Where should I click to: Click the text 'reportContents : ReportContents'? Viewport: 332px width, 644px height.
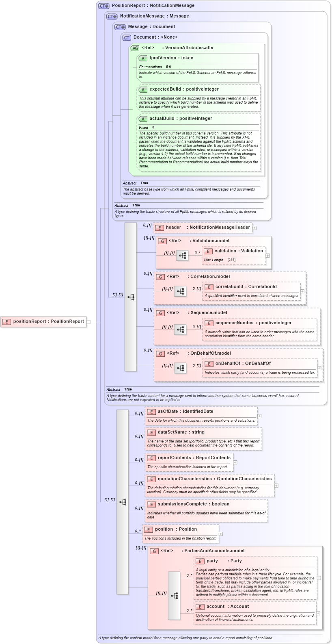pyautogui.click(x=194, y=458)
